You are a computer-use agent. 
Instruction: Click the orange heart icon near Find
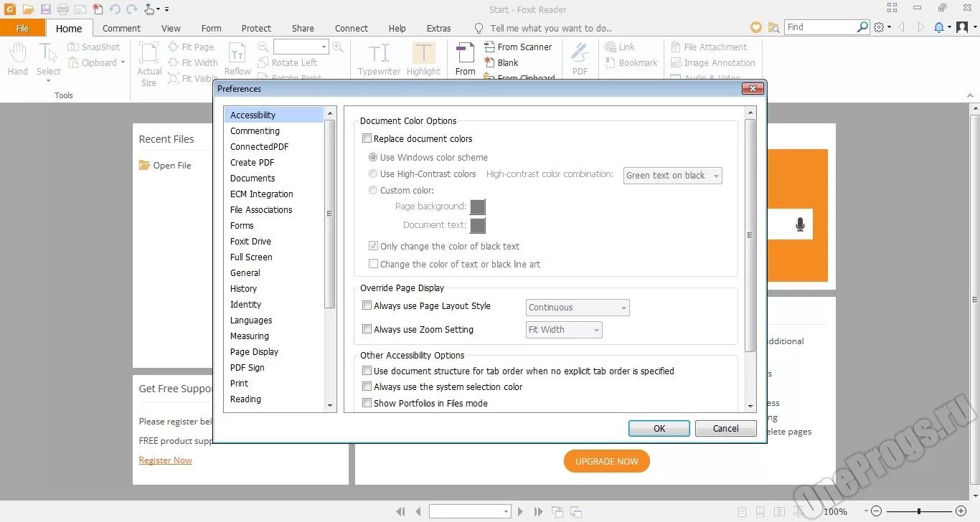(755, 27)
